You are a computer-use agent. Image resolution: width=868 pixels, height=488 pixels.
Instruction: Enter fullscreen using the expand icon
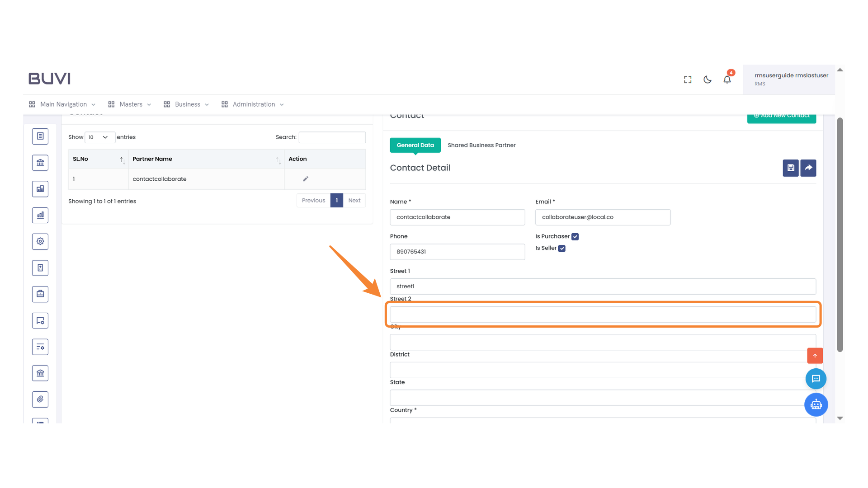[x=688, y=80]
